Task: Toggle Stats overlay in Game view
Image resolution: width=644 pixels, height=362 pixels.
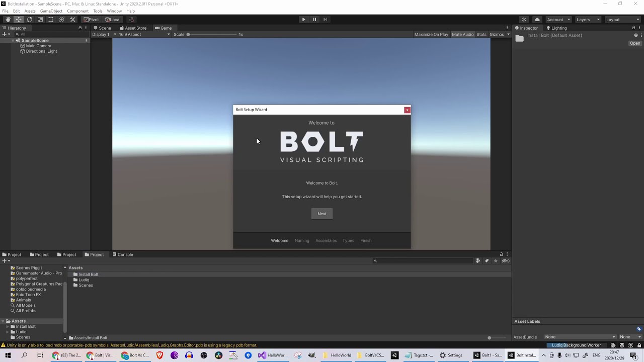Action: pos(481,35)
